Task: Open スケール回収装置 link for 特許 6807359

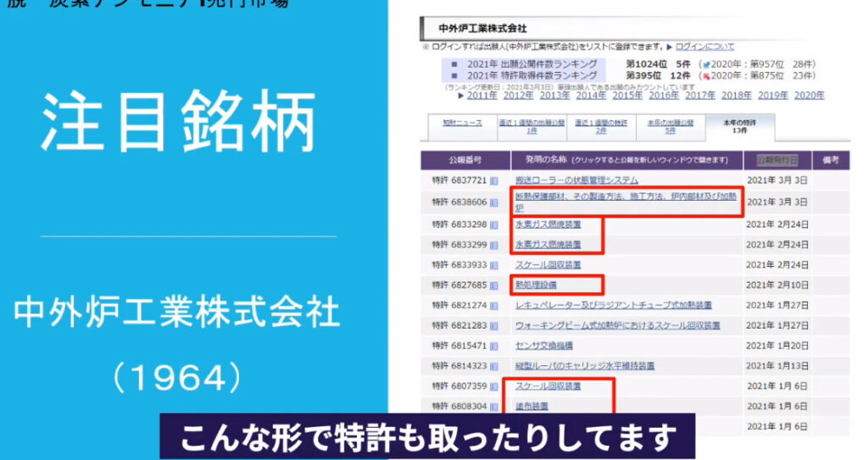Action: pos(548,386)
